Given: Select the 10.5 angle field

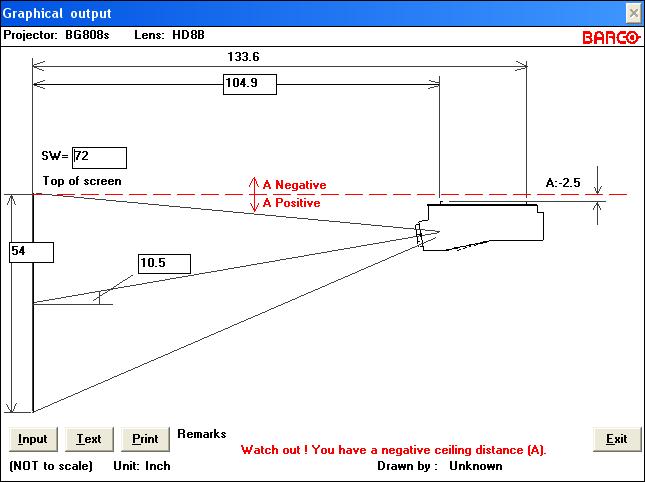Looking at the screenshot, I should click(x=164, y=264).
